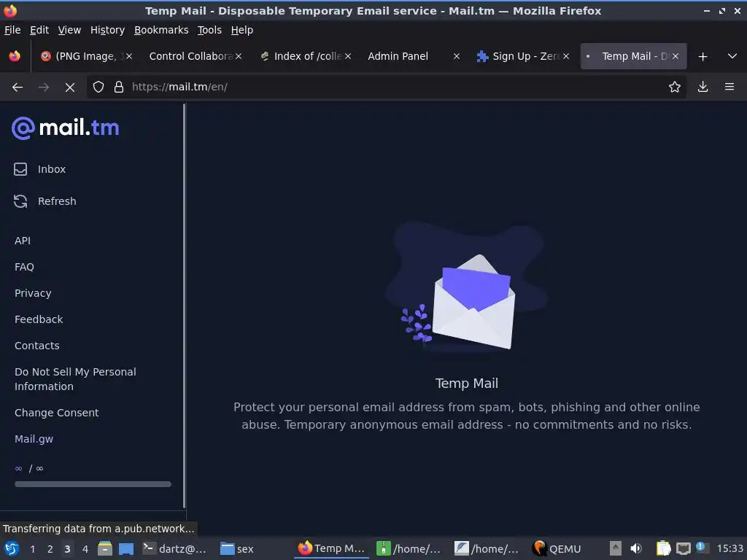The height and width of the screenshot is (560, 747).
Task: Open the Firefox hamburger application menu
Action: (729, 87)
